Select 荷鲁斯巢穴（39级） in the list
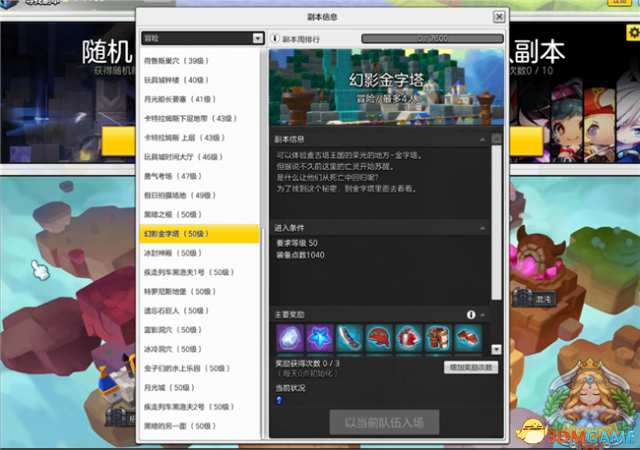The height and width of the screenshot is (450, 640). point(199,61)
